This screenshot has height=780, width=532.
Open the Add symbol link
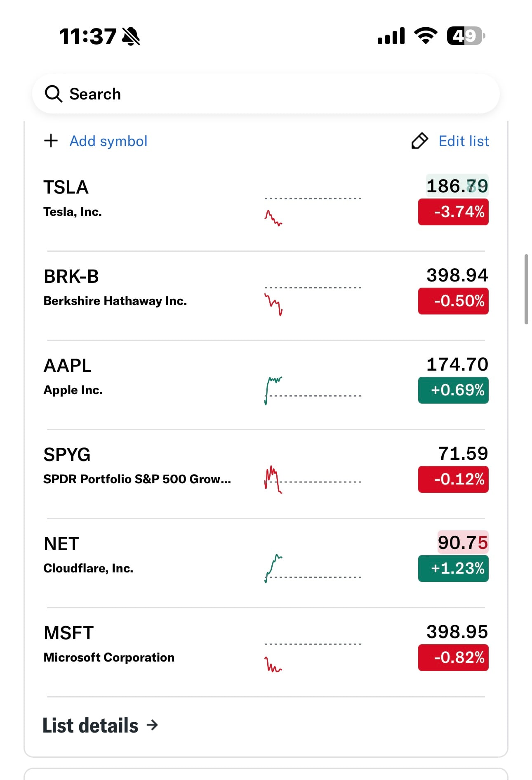tap(108, 141)
